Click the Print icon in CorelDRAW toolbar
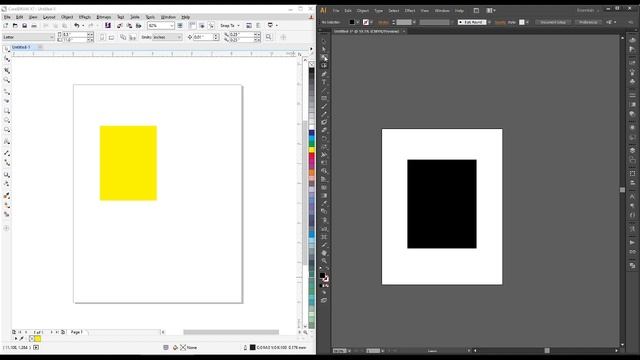 (x=34, y=26)
